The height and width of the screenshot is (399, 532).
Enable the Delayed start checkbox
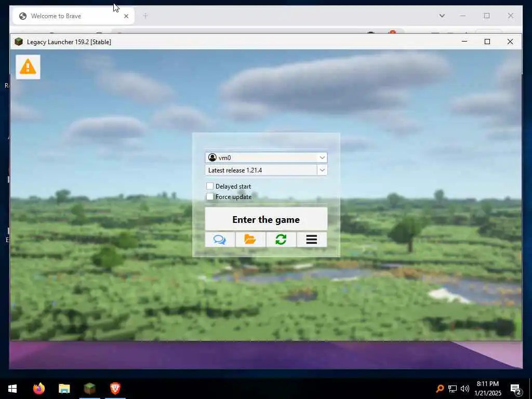coord(210,186)
